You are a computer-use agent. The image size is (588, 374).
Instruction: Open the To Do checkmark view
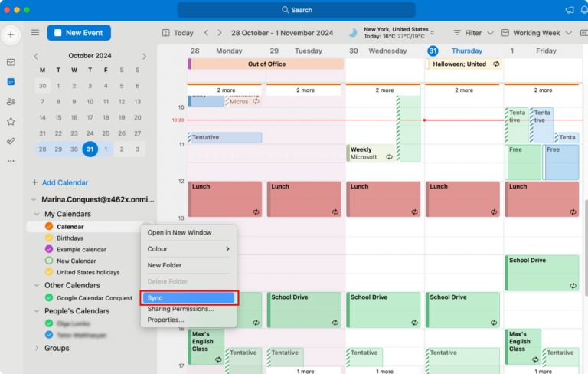click(11, 141)
